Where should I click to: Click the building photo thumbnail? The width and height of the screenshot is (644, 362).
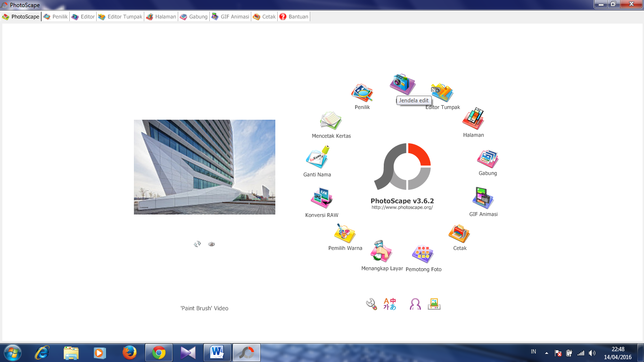pos(205,167)
